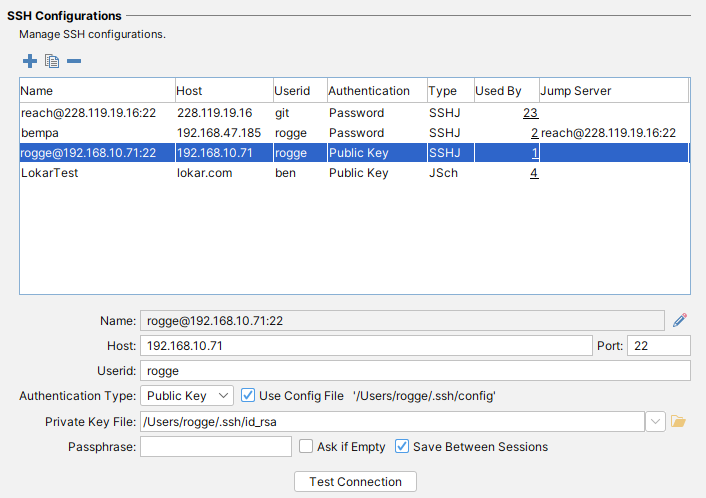Uncheck Save Between Sessions
The image size is (706, 498).
[403, 447]
